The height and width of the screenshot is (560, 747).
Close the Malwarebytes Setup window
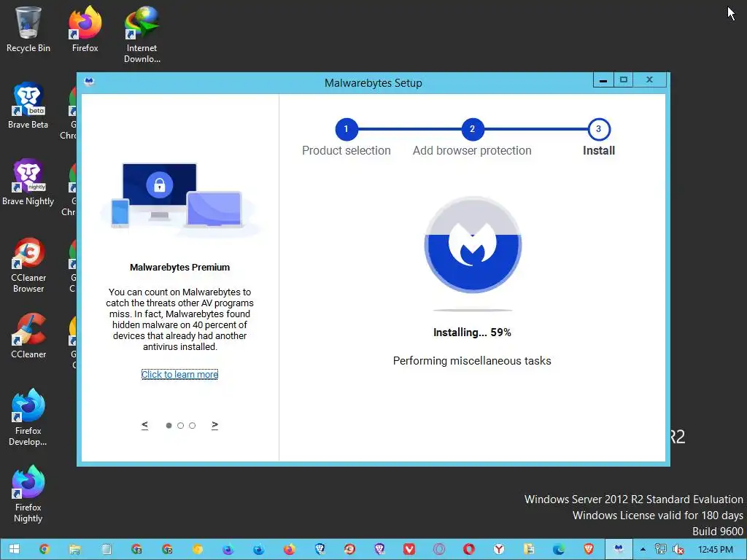click(649, 80)
